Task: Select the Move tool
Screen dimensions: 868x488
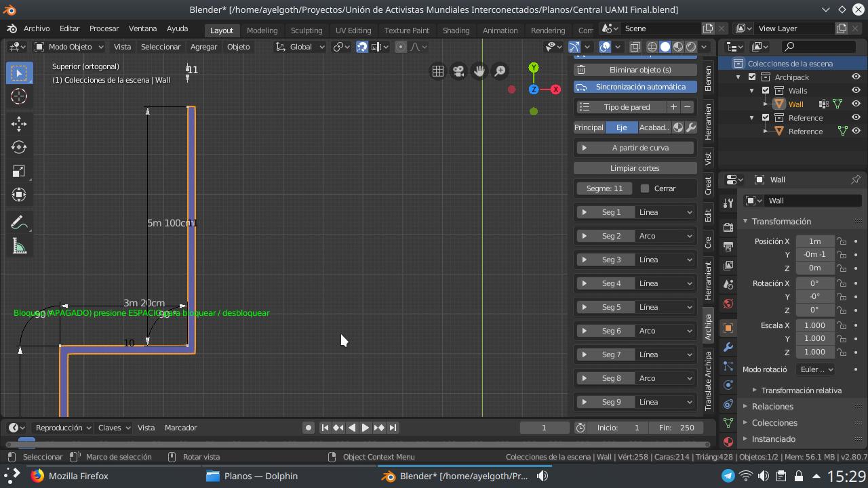Action: click(x=19, y=123)
